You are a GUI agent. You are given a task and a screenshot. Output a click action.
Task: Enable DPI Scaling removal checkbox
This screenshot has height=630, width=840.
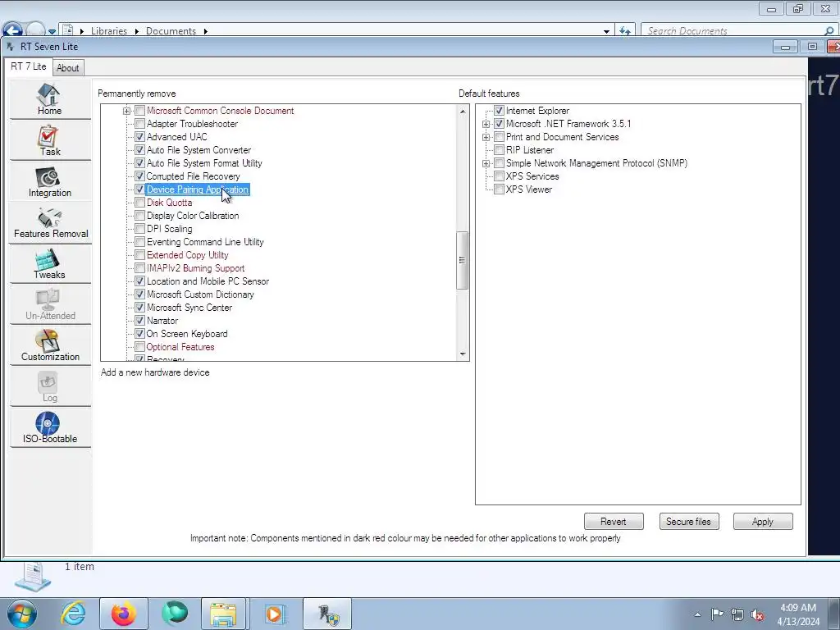click(x=139, y=229)
